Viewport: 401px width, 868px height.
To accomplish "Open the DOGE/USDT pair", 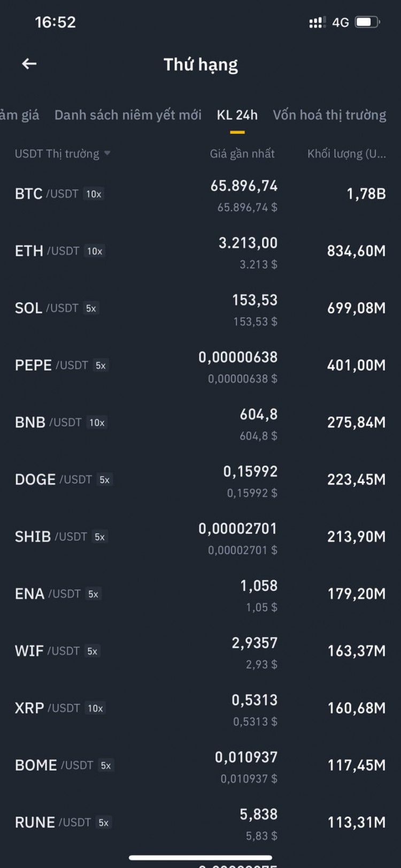I will 200,480.
